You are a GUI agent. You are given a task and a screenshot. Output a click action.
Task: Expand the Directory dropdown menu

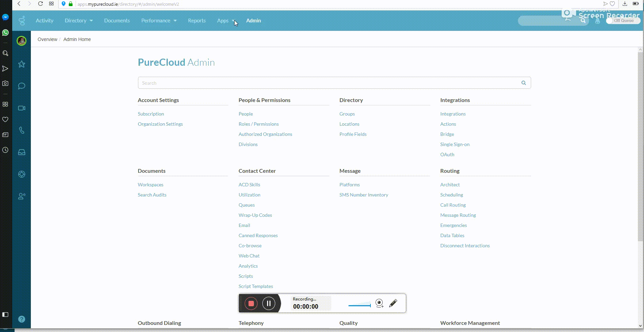tap(79, 21)
